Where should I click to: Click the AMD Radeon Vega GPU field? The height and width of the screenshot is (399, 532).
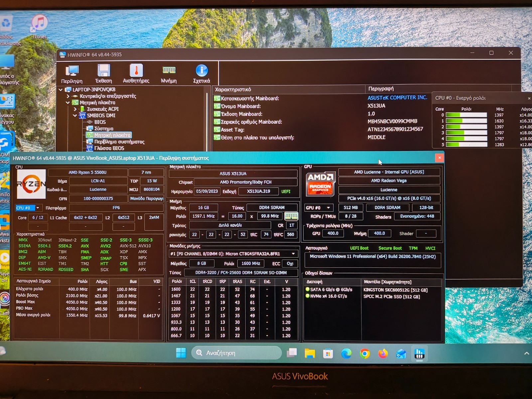pos(389,181)
